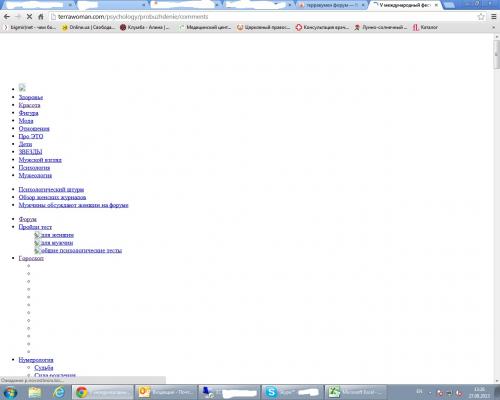Open the browser home page icon

pyautogui.click(x=41, y=16)
